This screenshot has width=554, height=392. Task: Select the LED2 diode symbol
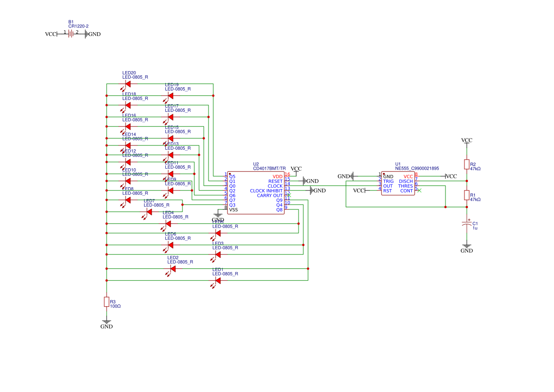pyautogui.click(x=173, y=269)
